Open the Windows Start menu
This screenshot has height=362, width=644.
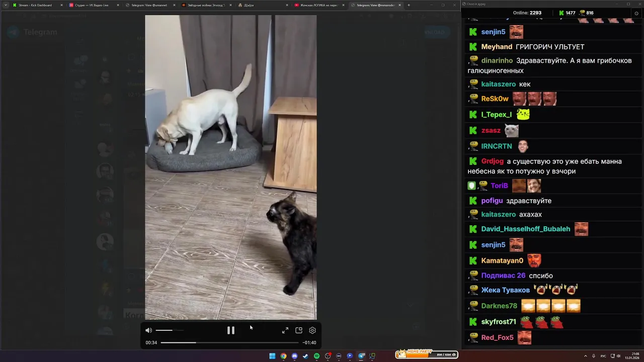point(272,356)
